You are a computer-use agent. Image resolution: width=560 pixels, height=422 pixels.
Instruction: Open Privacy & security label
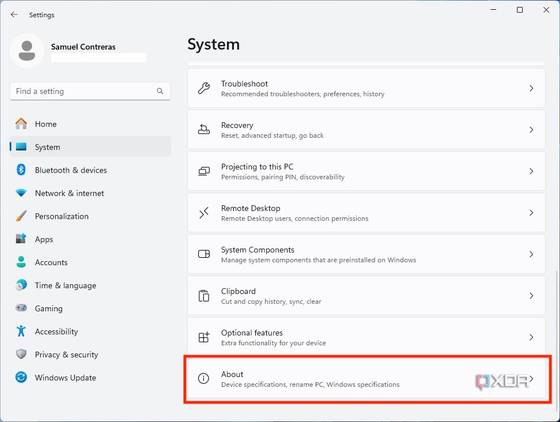tap(66, 355)
